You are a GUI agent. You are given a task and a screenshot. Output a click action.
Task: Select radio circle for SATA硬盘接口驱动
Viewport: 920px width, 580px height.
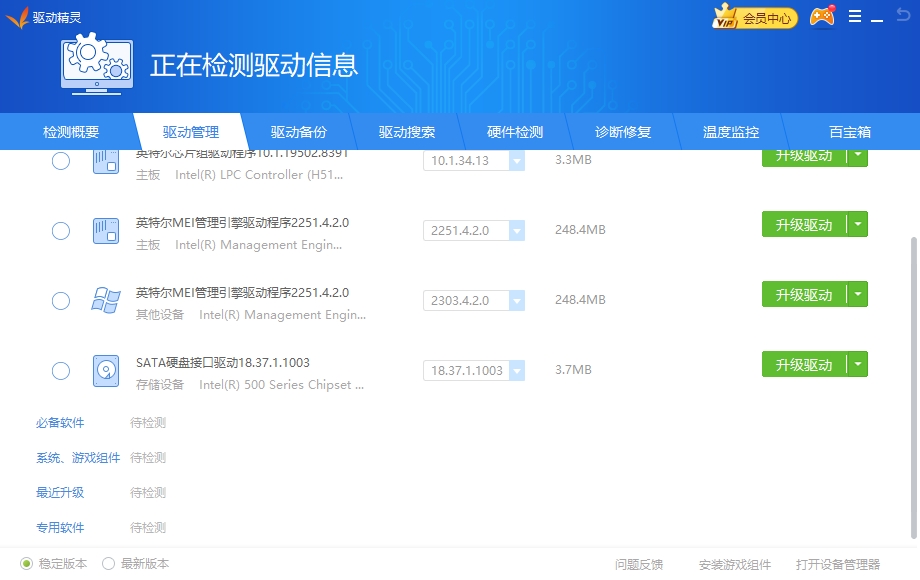point(60,371)
